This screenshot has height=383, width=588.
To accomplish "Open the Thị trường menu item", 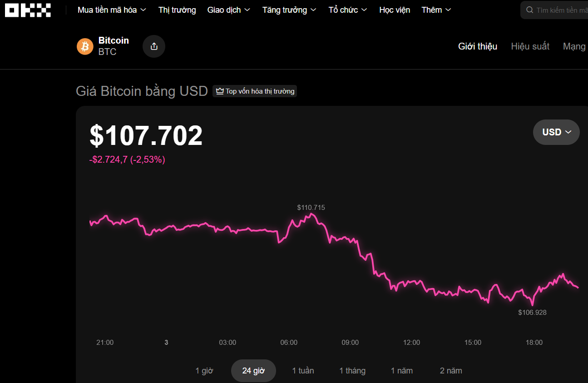I will pos(177,10).
